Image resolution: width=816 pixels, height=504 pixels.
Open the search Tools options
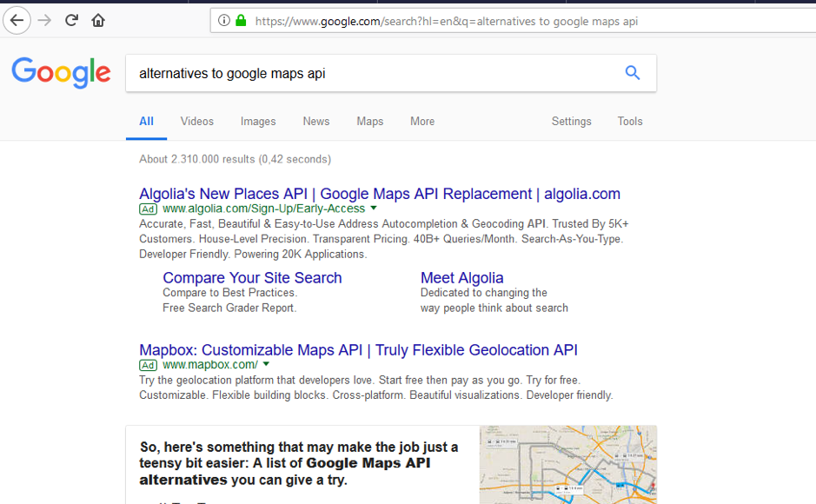[x=630, y=121]
